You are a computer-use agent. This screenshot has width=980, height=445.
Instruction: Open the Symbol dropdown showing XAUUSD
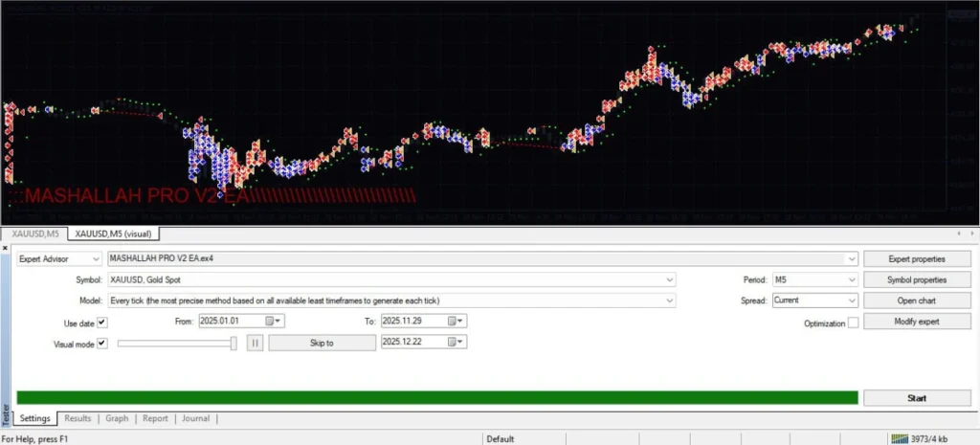pos(670,279)
